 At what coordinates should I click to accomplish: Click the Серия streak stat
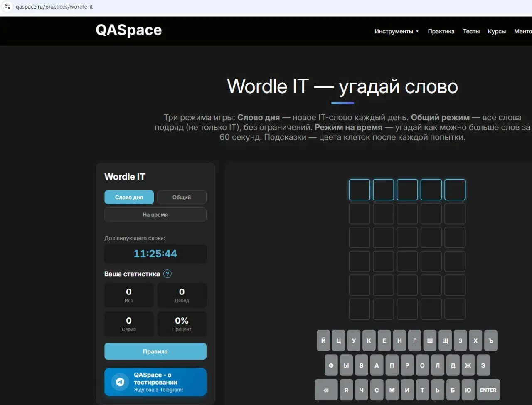(129, 324)
